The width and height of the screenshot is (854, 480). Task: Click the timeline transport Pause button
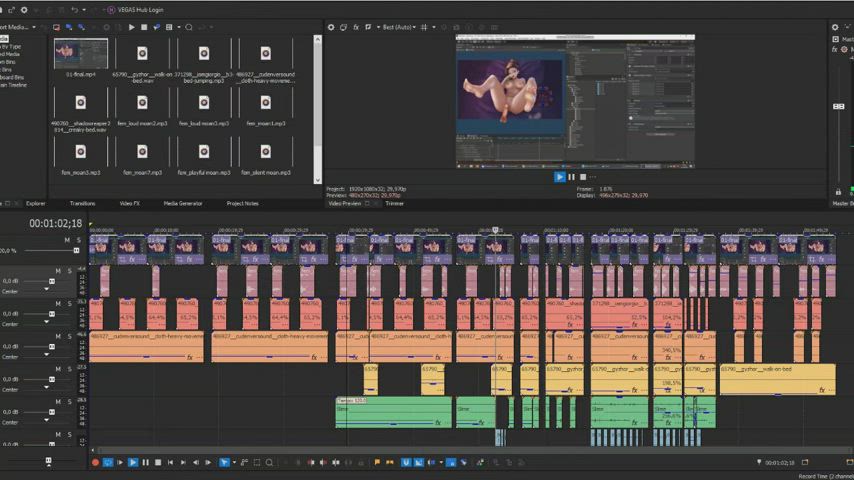(x=145, y=462)
